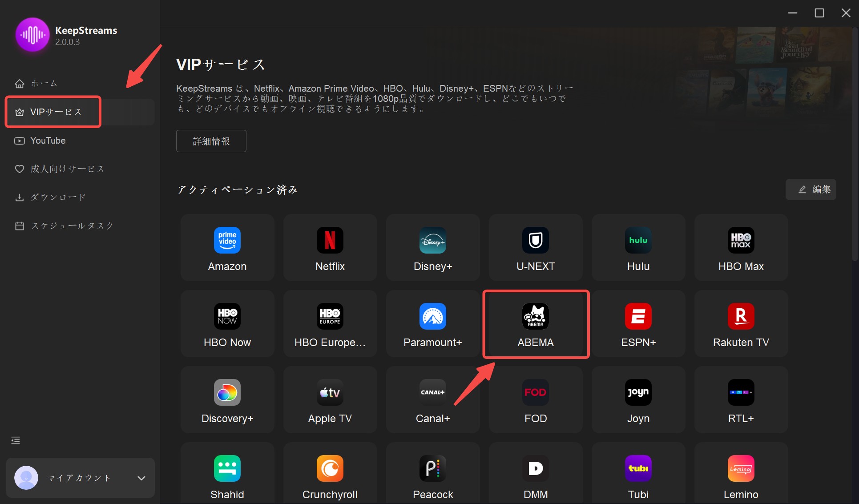
Task: Launch Discovery+ service
Action: (x=227, y=399)
